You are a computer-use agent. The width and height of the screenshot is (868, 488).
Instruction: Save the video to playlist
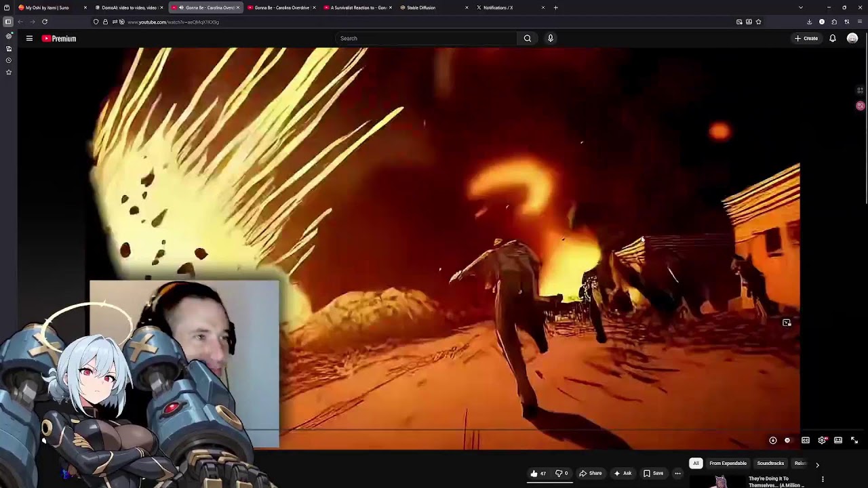pos(653,473)
